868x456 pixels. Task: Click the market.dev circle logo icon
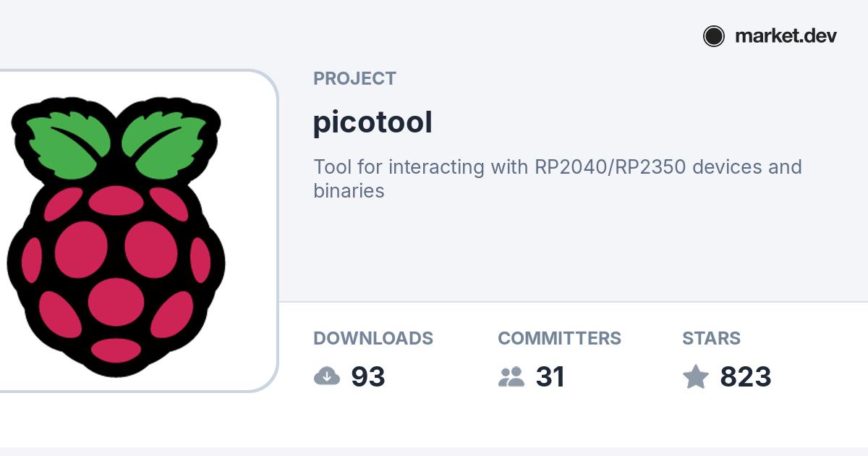coord(713,36)
